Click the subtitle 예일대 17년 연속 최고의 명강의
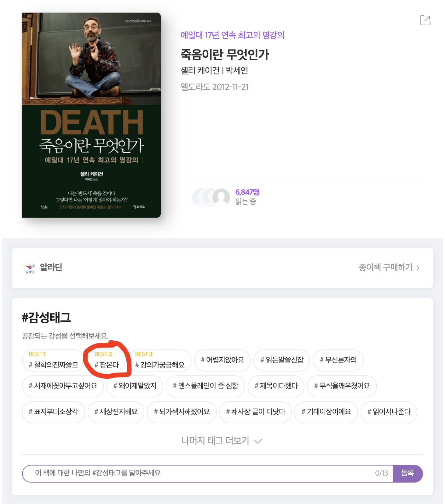Viewport: 445px width, 504px height. tap(232, 35)
